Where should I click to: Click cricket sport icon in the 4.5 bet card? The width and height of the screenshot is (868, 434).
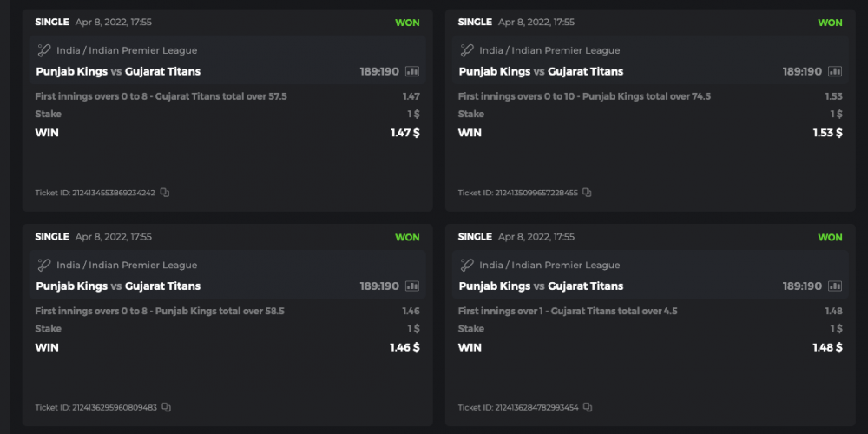pos(466,265)
